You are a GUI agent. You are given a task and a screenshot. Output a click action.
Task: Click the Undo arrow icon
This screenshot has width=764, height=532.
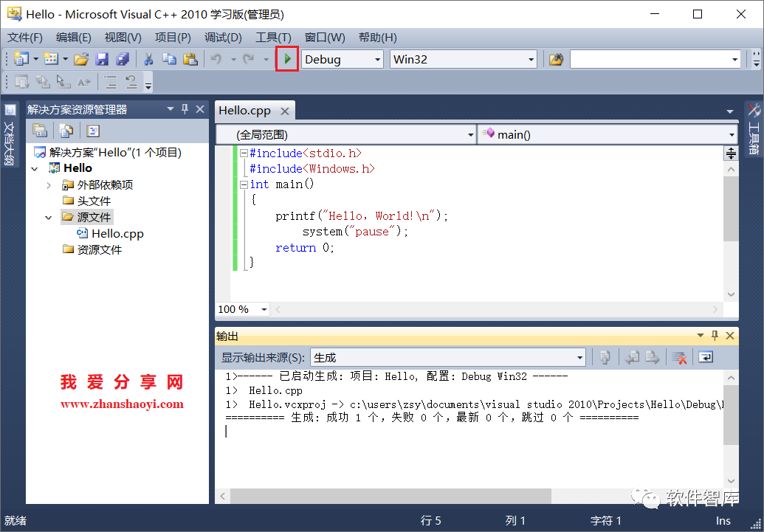[216, 60]
